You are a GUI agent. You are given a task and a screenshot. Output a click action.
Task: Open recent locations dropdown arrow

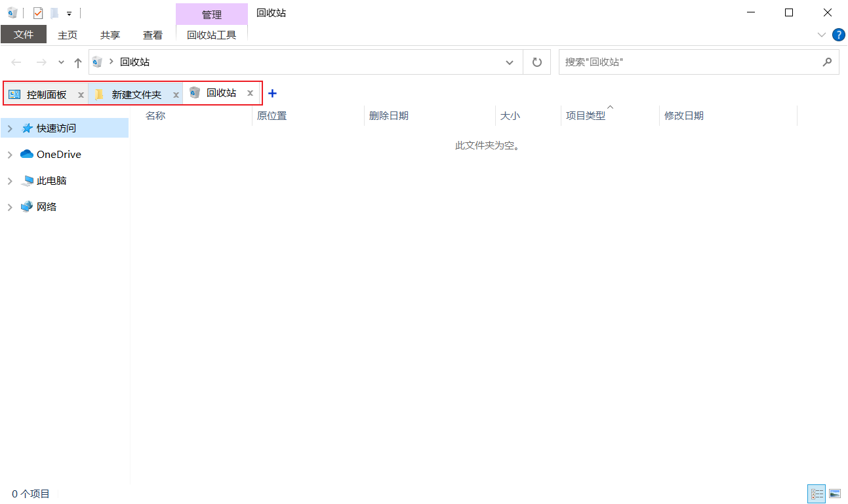(62, 62)
